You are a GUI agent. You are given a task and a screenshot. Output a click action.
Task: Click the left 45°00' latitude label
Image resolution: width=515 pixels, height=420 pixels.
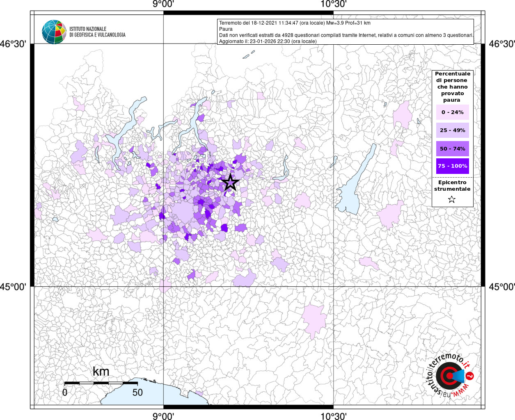[x=14, y=287]
